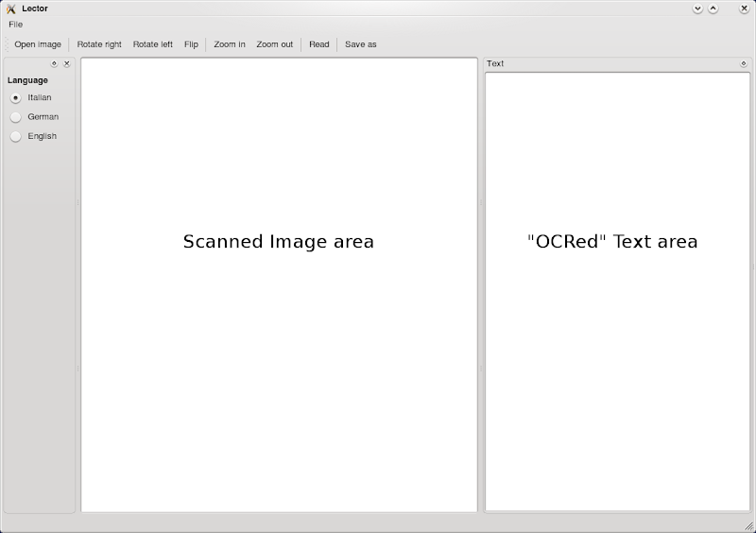Float the Text dock panel

point(743,63)
